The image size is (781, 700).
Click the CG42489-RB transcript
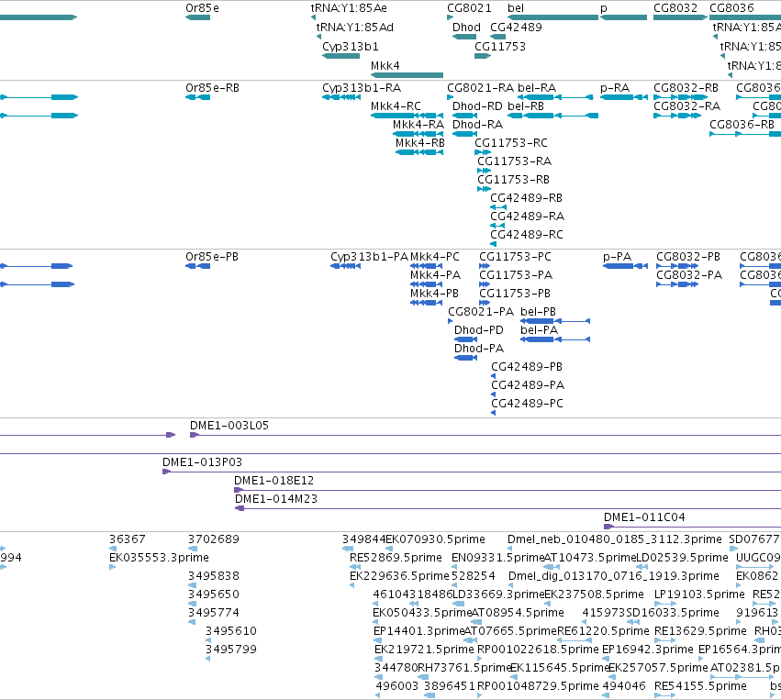pyautogui.click(x=498, y=207)
